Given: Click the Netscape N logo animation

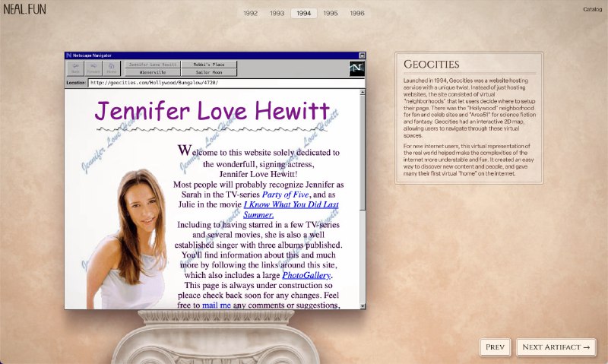Looking at the screenshot, I should (x=356, y=68).
